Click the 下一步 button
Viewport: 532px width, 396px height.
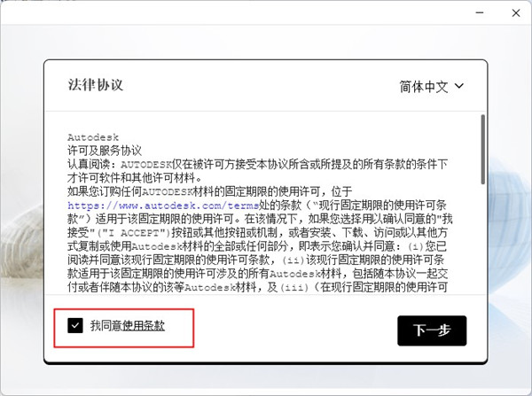(432, 330)
